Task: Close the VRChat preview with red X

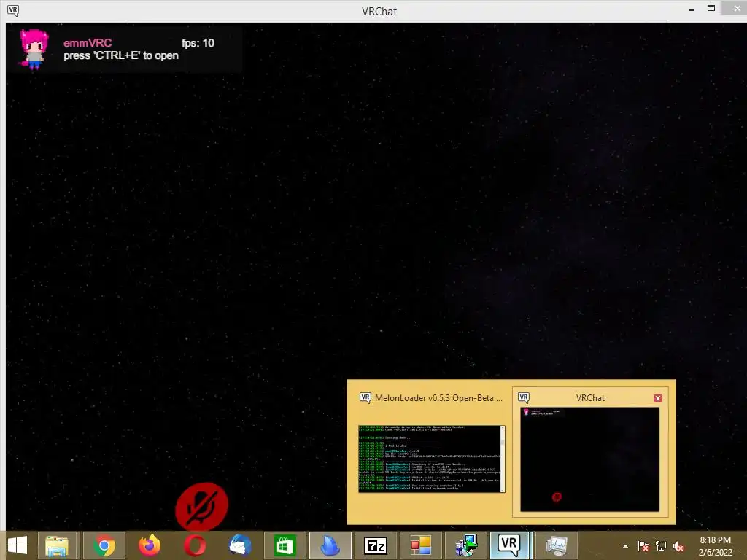Action: click(x=658, y=398)
